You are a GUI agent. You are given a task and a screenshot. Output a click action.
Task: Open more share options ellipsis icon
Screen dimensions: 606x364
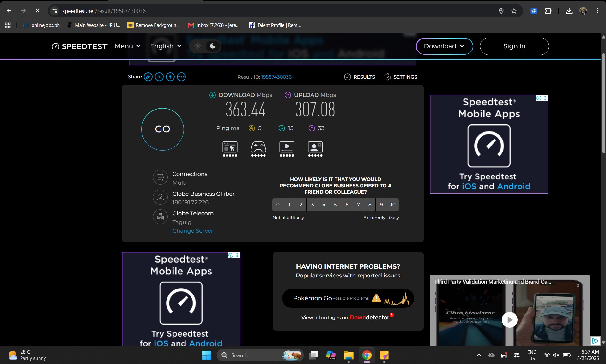coord(181,77)
